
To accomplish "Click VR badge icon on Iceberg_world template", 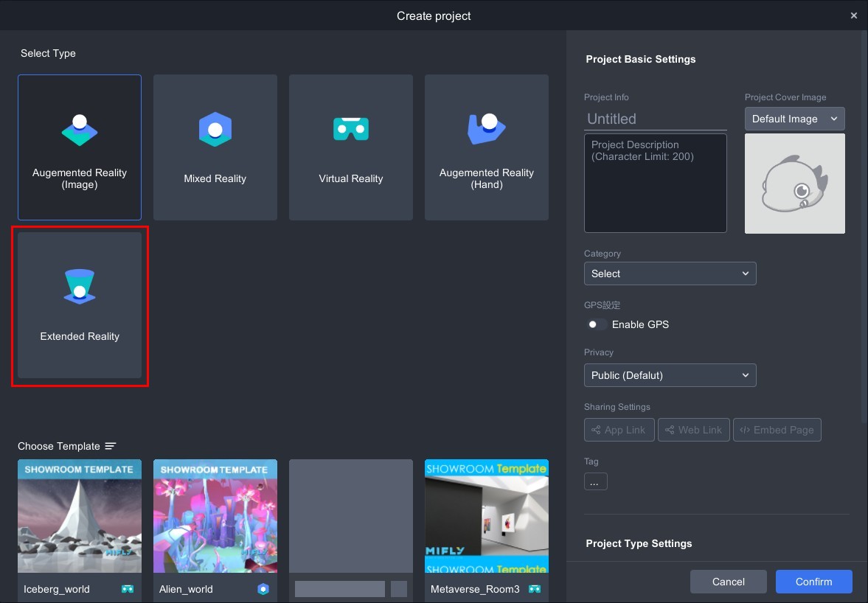I will point(128,589).
